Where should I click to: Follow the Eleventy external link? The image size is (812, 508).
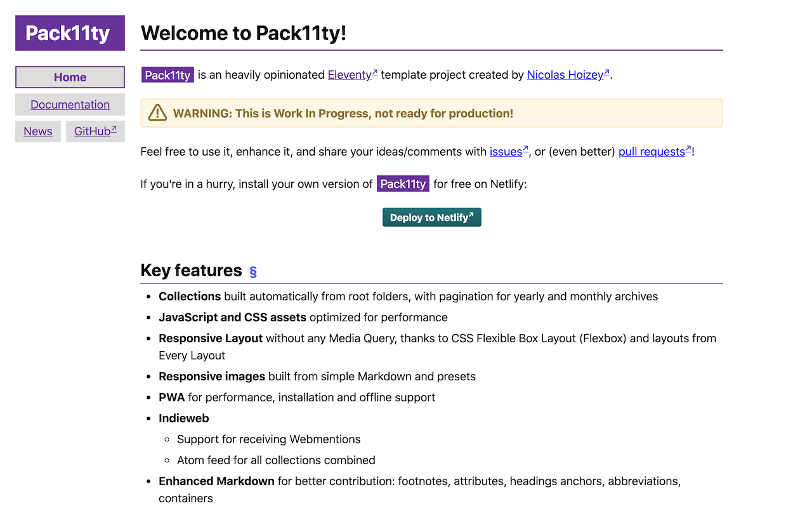click(353, 74)
